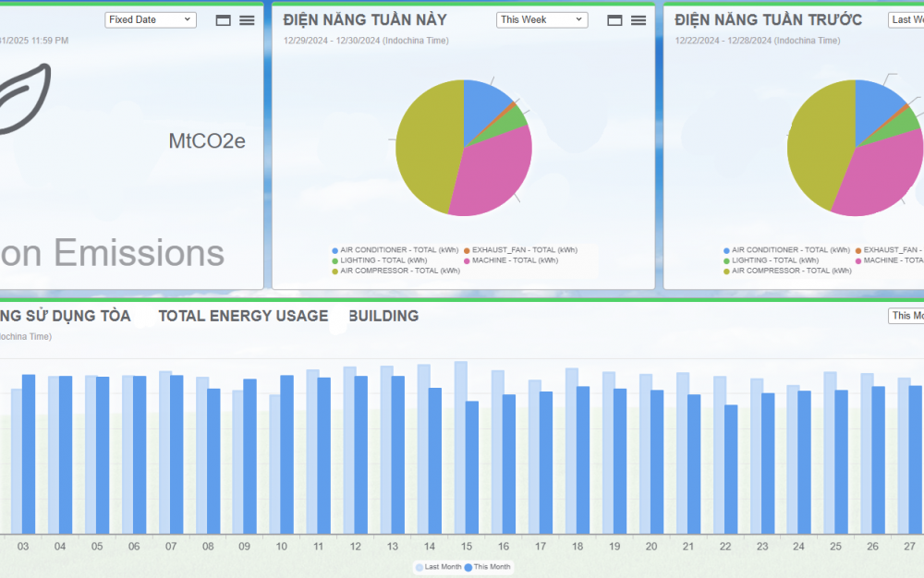Toggle This Month series in bar chart legend
The width and height of the screenshot is (924, 578).
(x=488, y=567)
